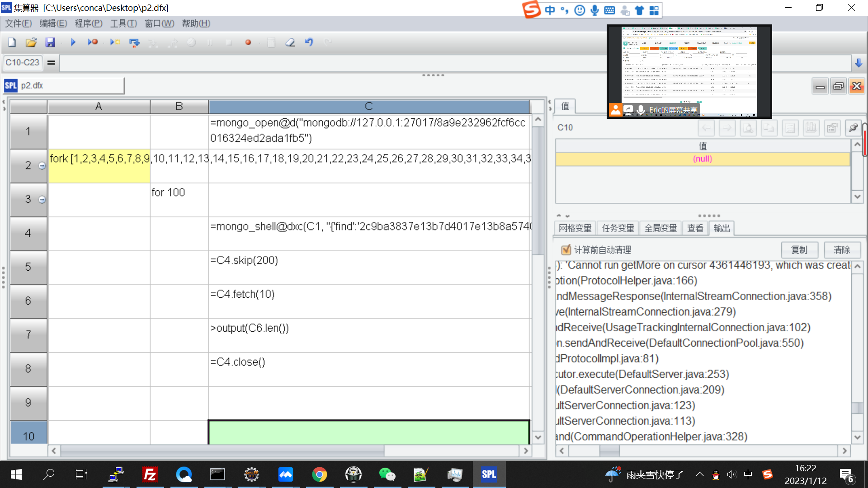868x488 pixels.
Task: Collapse the for loop at row 3
Action: (x=42, y=200)
